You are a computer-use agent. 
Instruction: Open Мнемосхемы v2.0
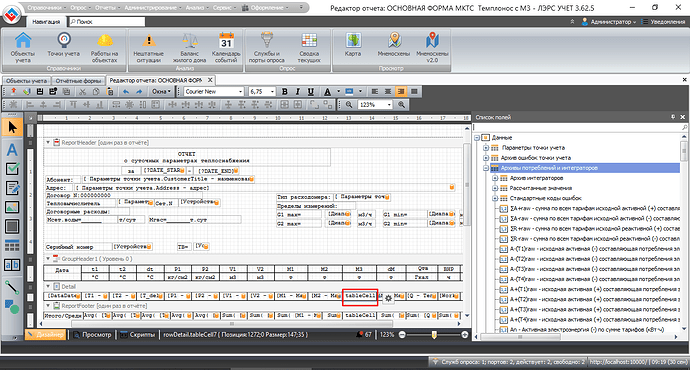432,48
